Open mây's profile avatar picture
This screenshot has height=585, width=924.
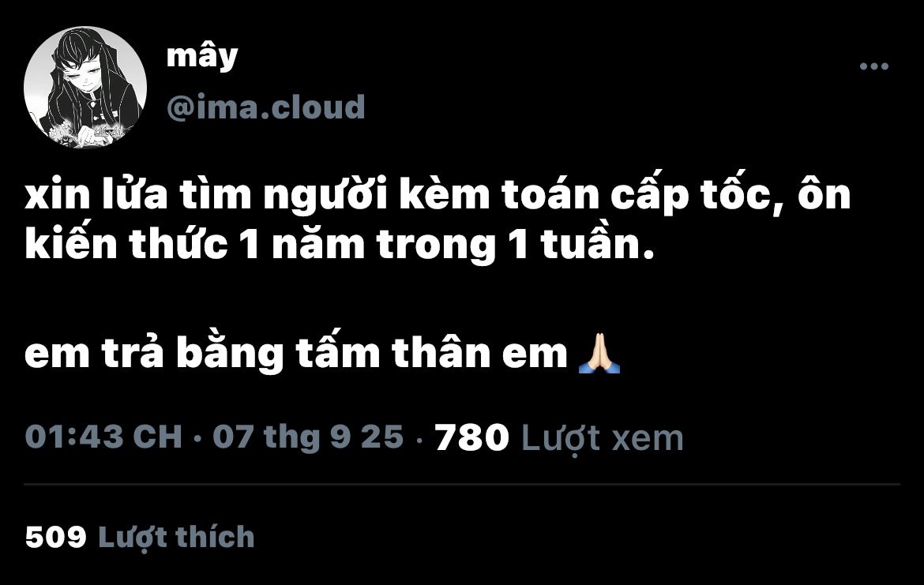pos(85,87)
